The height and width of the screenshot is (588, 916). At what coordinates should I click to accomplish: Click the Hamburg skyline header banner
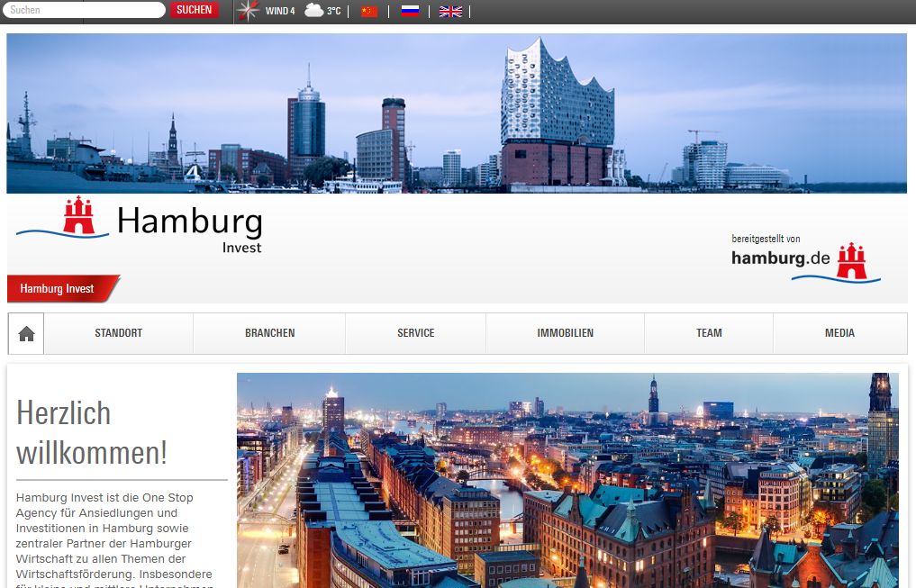click(457, 113)
